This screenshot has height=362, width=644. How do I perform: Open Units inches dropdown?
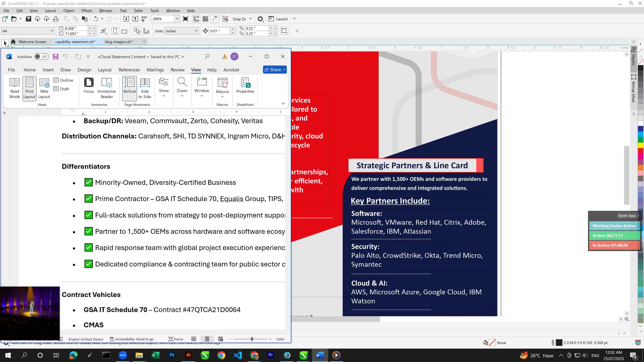tap(196, 31)
